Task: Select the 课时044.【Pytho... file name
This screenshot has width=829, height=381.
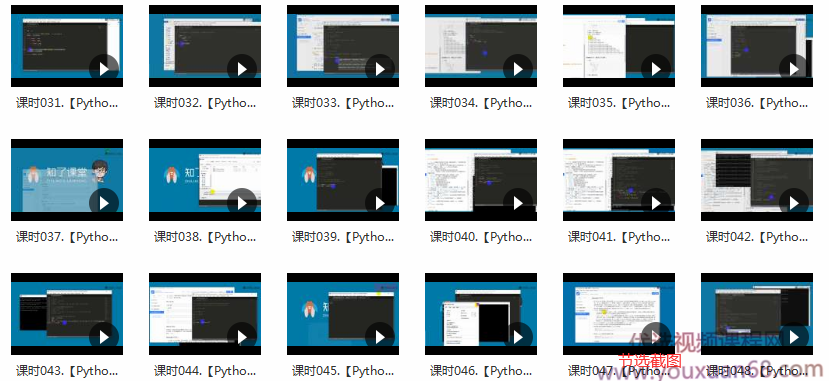Action: click(x=205, y=371)
